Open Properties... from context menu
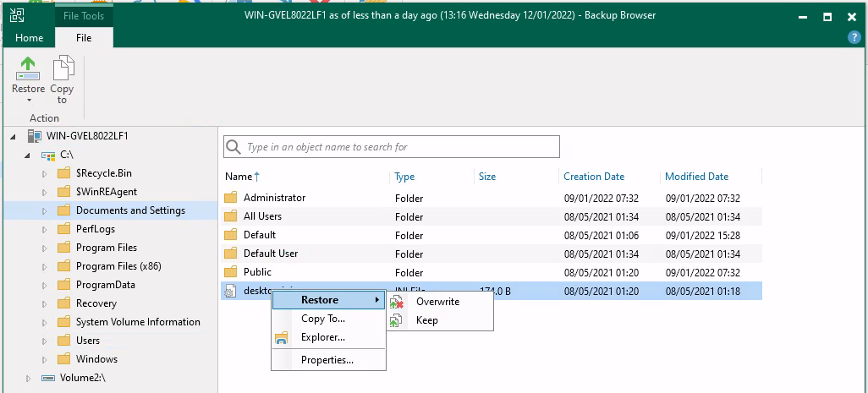 327,360
